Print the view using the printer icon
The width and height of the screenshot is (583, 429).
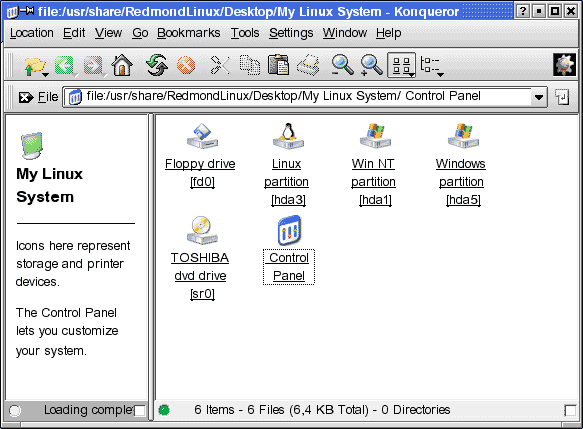tap(308, 65)
